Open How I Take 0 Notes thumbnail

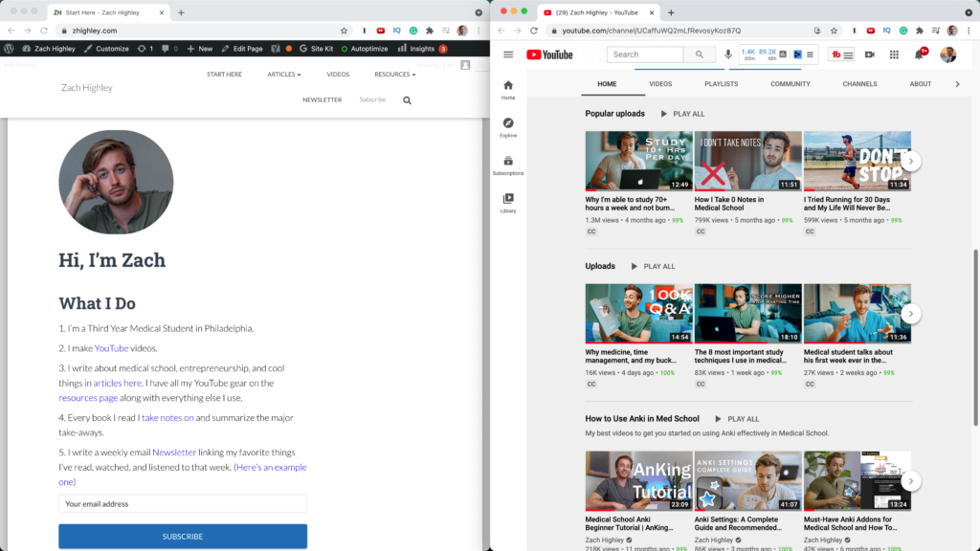[748, 161]
